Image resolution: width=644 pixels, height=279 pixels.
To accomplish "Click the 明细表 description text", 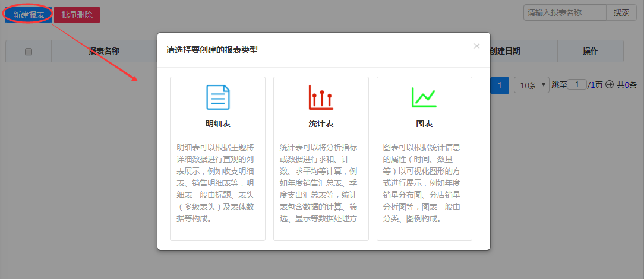I will click(217, 183).
